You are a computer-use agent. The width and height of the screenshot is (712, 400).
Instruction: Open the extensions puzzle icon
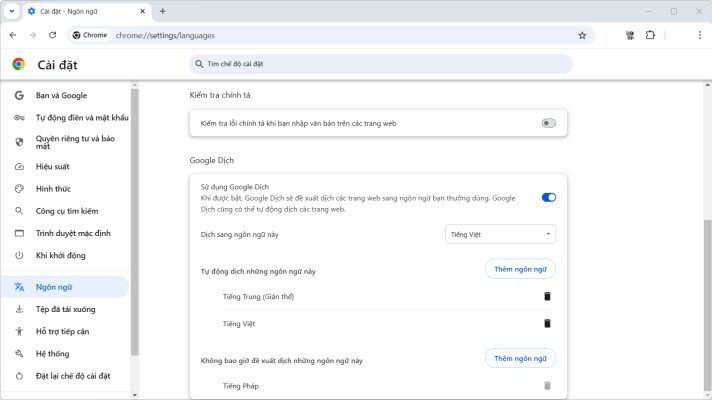[x=650, y=35]
